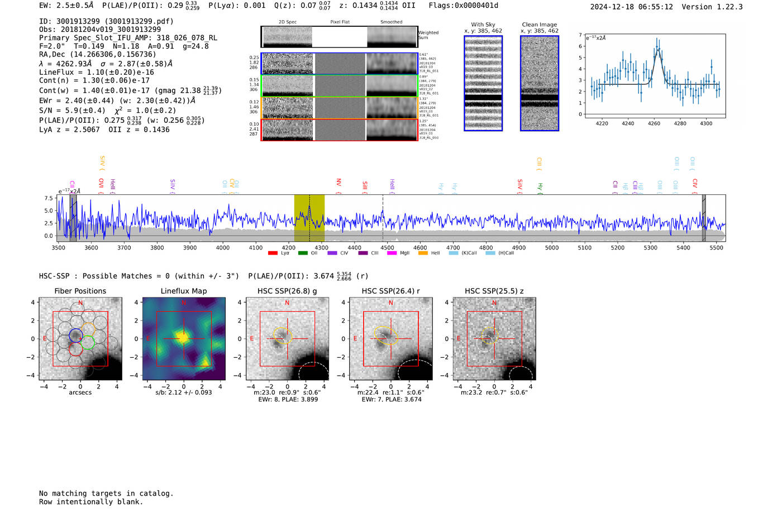Click the yellow highlighted region in the spectrum
Viewport: 782px width, 532px height.
pyautogui.click(x=309, y=218)
